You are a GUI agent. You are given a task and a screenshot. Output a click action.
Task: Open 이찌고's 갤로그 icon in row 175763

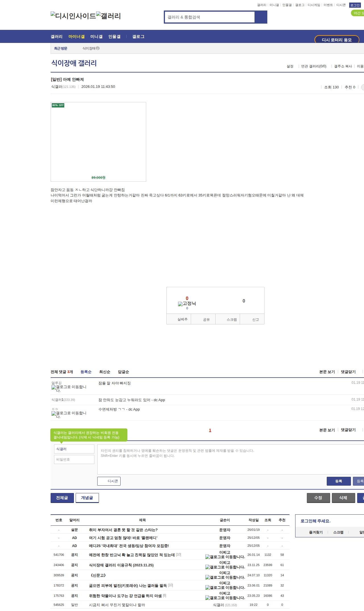point(225,598)
